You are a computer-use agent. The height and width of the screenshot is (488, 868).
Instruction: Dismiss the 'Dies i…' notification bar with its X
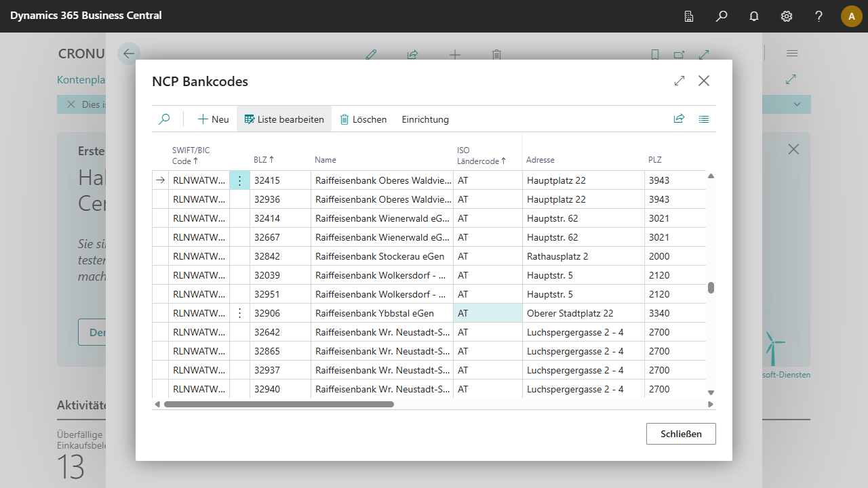click(x=71, y=104)
